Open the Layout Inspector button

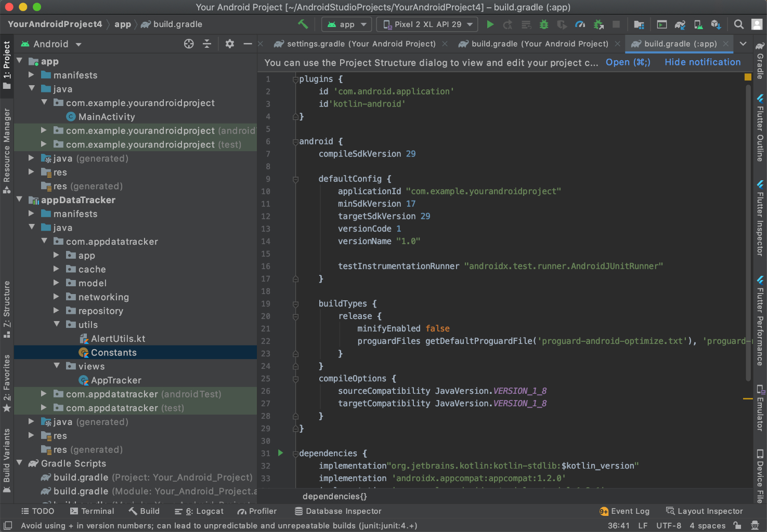[x=705, y=511]
